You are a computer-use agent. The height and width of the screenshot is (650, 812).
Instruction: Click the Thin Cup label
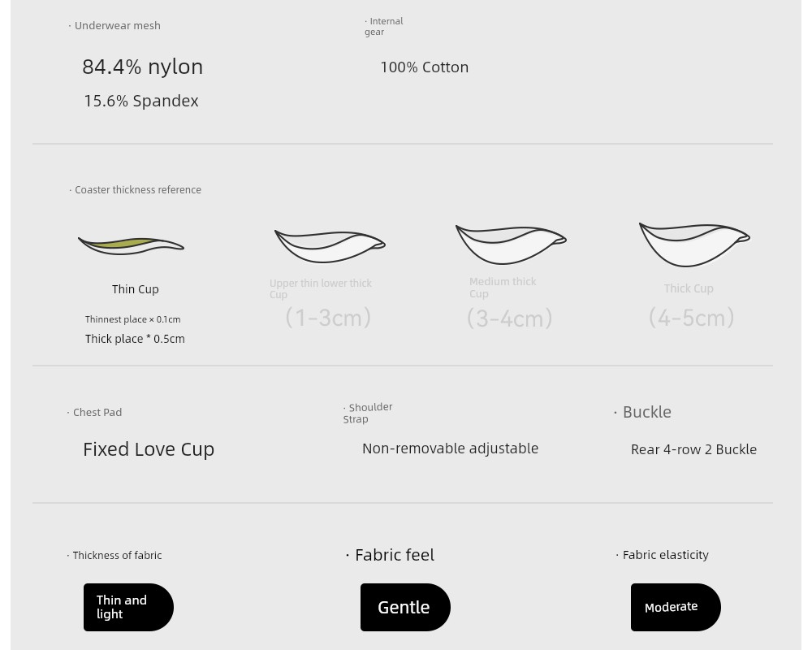(135, 289)
